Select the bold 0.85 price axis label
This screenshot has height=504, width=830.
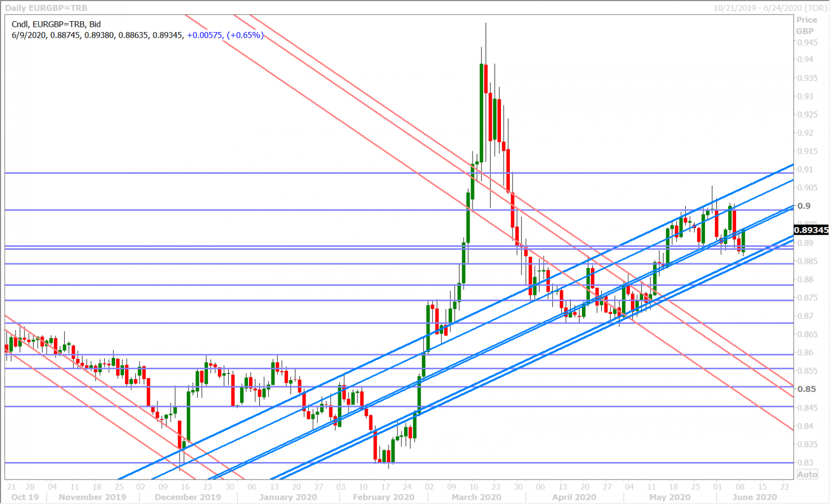806,389
